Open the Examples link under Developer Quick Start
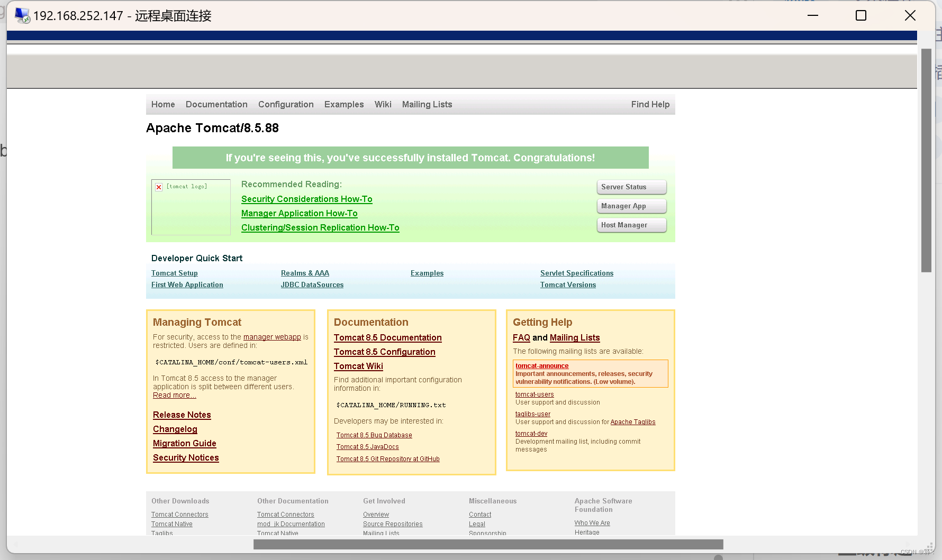The image size is (942, 560). (x=427, y=273)
